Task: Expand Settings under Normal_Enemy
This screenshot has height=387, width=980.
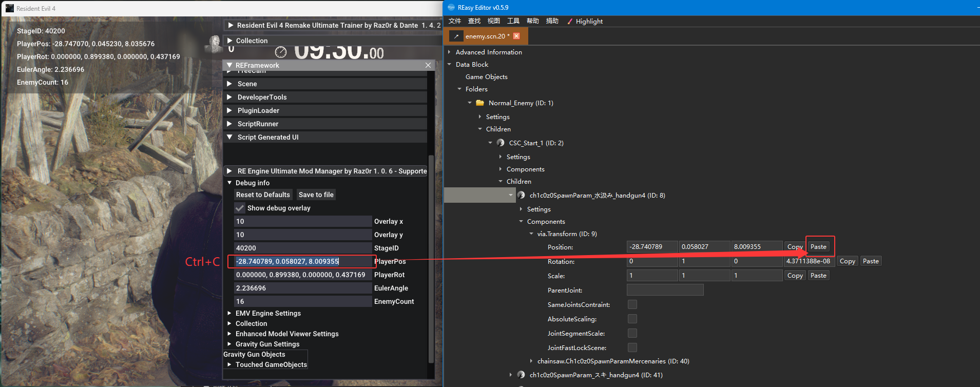Action: click(480, 117)
